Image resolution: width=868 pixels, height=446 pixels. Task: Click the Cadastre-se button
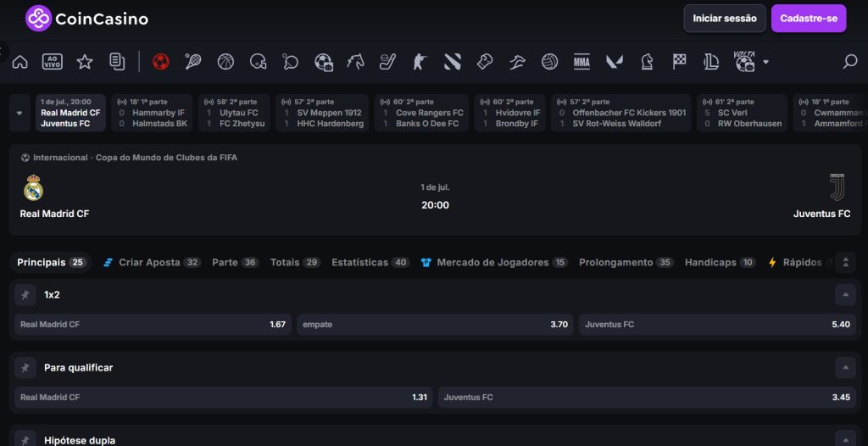pyautogui.click(x=808, y=19)
